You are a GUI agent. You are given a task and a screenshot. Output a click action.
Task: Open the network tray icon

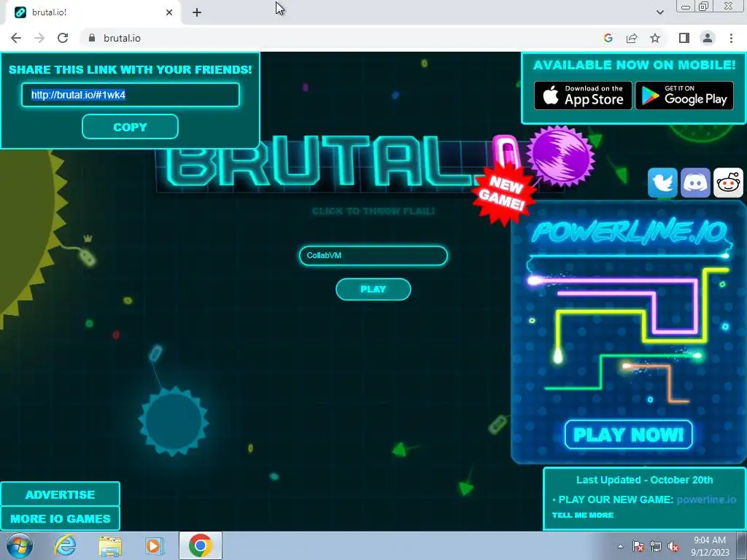coord(656,546)
